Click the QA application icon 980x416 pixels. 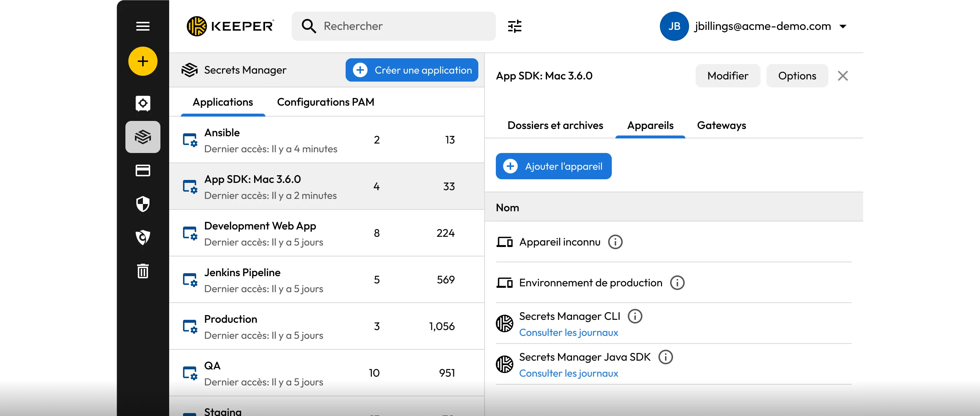pyautogui.click(x=190, y=373)
